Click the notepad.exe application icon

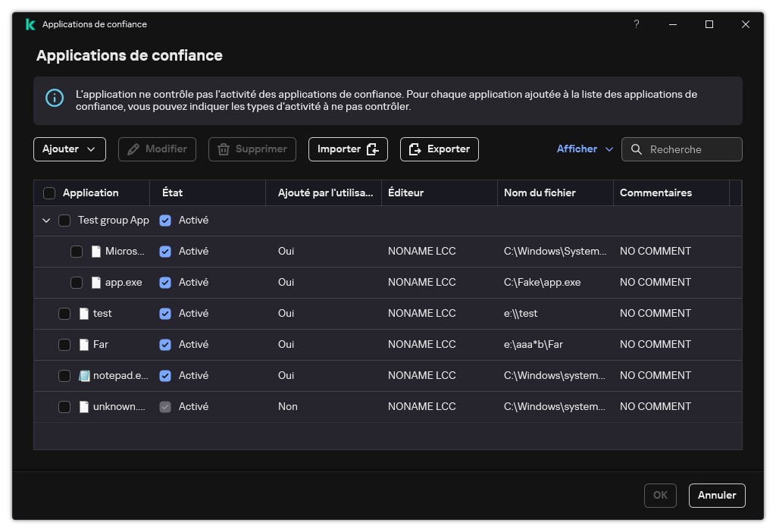click(x=86, y=375)
